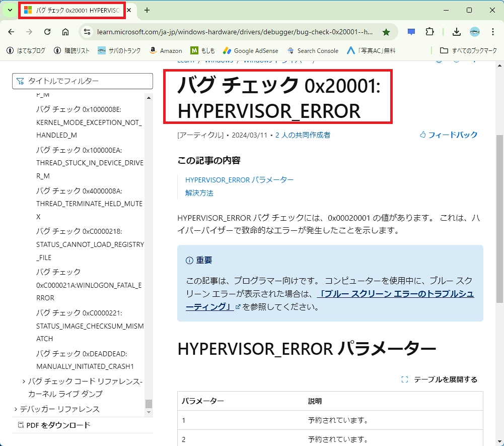The height and width of the screenshot is (446, 504).
Task: Open the extensions puzzle icon
Action: pos(429,32)
